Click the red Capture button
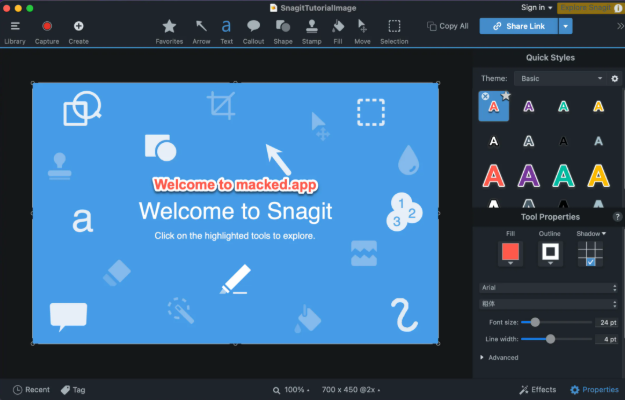The width and height of the screenshot is (625, 400). tap(47, 30)
